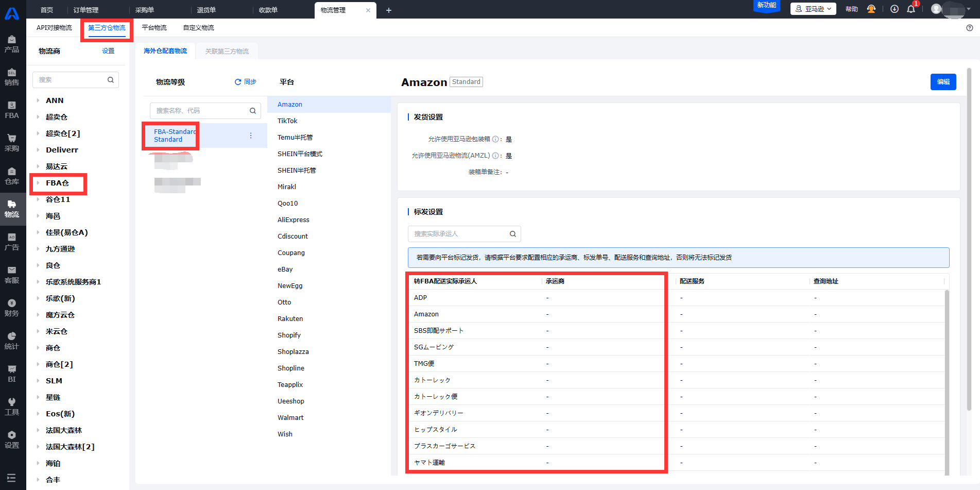Image resolution: width=980 pixels, height=490 pixels.
Task: Focus the 搜索实际承运人 field
Action: [x=464, y=234]
